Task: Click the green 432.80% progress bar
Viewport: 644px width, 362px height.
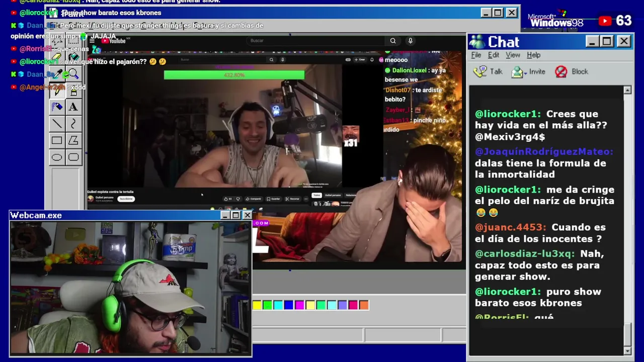Action: (x=234, y=75)
